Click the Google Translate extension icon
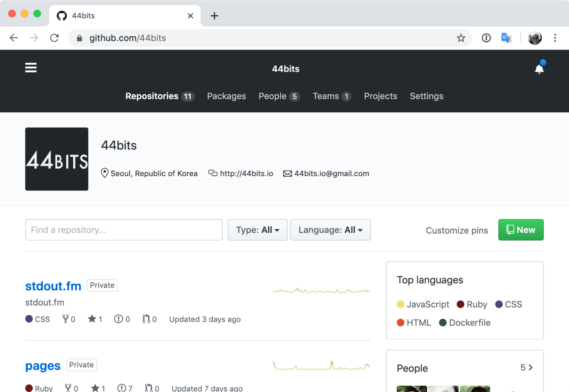The width and height of the screenshot is (569, 392). pyautogui.click(x=506, y=38)
